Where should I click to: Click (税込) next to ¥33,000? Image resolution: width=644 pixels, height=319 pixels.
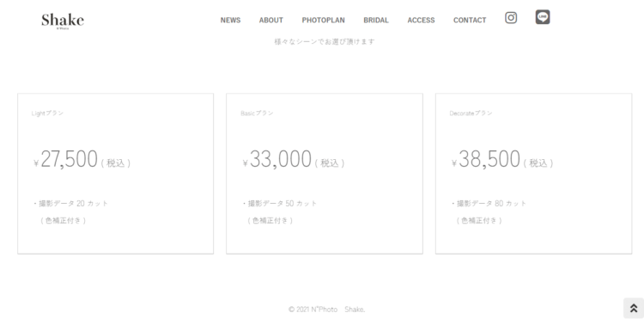pos(330,163)
